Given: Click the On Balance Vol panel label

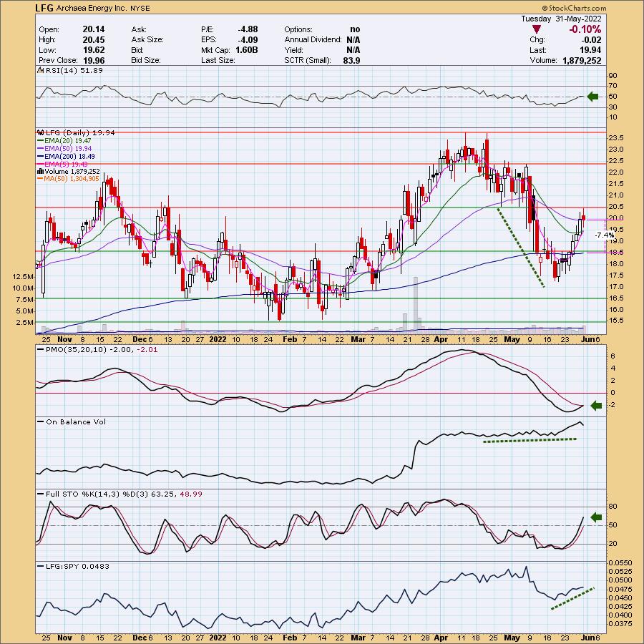Looking at the screenshot, I should (76, 421).
